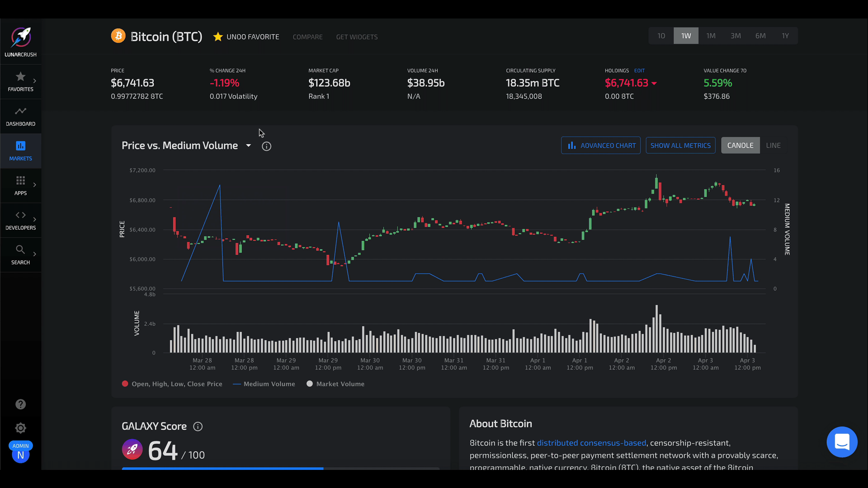Viewport: 868px width, 488px height.
Task: Click the price value $6,741.63
Action: pos(132,83)
